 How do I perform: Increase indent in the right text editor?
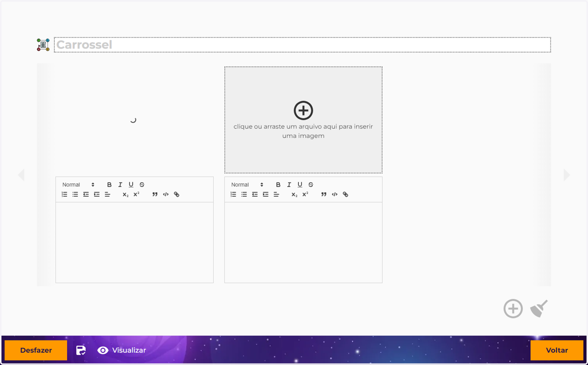point(266,194)
